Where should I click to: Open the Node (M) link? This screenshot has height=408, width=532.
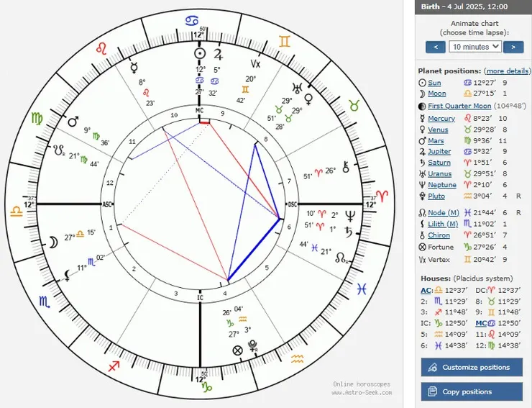444,213
